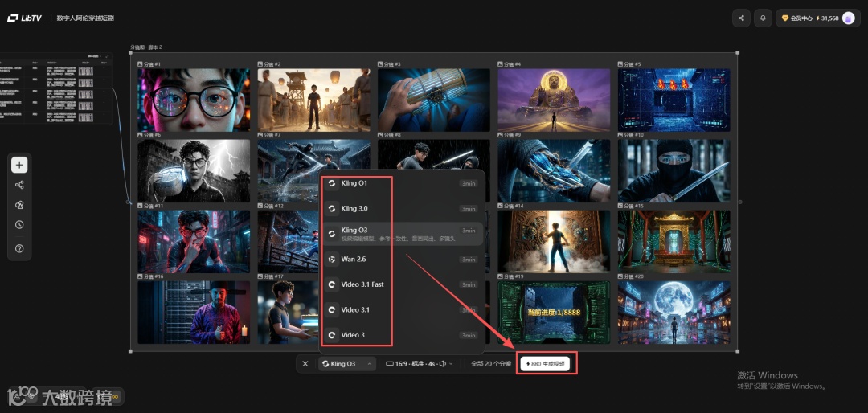Open storyboard #14 glowing doorway thumbnail
868x413 pixels.
(x=554, y=241)
